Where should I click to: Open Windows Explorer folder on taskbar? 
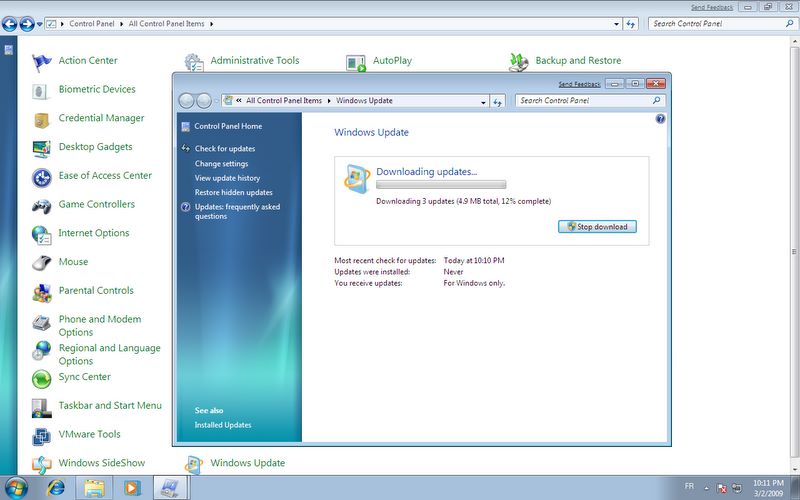pyautogui.click(x=94, y=488)
